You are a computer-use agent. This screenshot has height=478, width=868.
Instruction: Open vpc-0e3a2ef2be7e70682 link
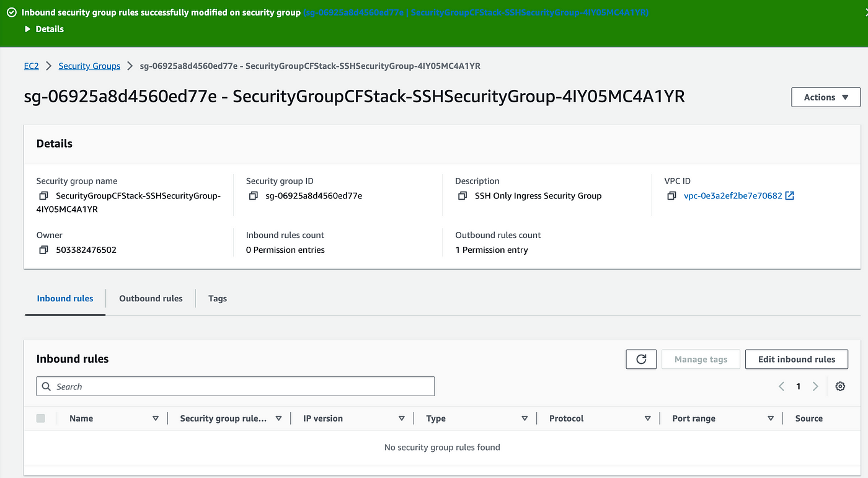[x=733, y=196]
